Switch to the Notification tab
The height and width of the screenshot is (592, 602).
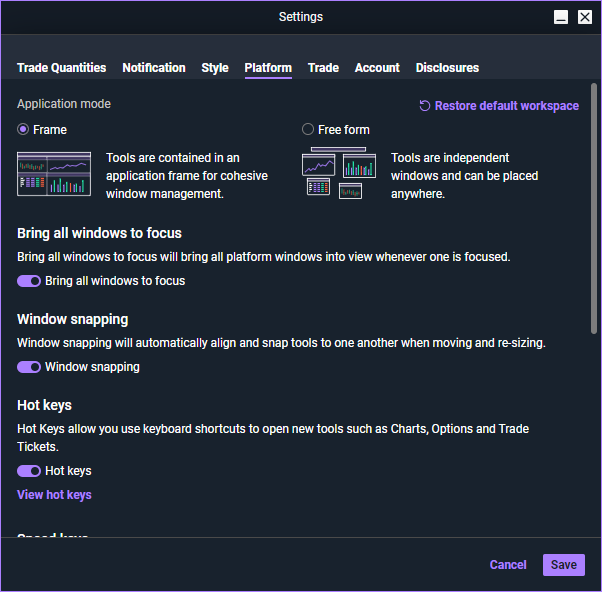pos(154,68)
